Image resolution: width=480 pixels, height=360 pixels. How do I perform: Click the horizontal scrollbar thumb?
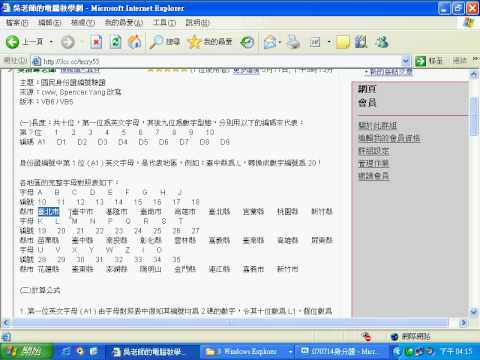229,323
